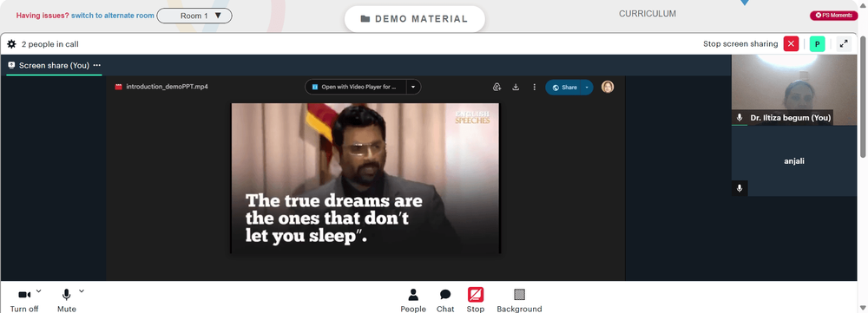The image size is (868, 313).
Task: Select anjali participant tile
Action: 794,161
